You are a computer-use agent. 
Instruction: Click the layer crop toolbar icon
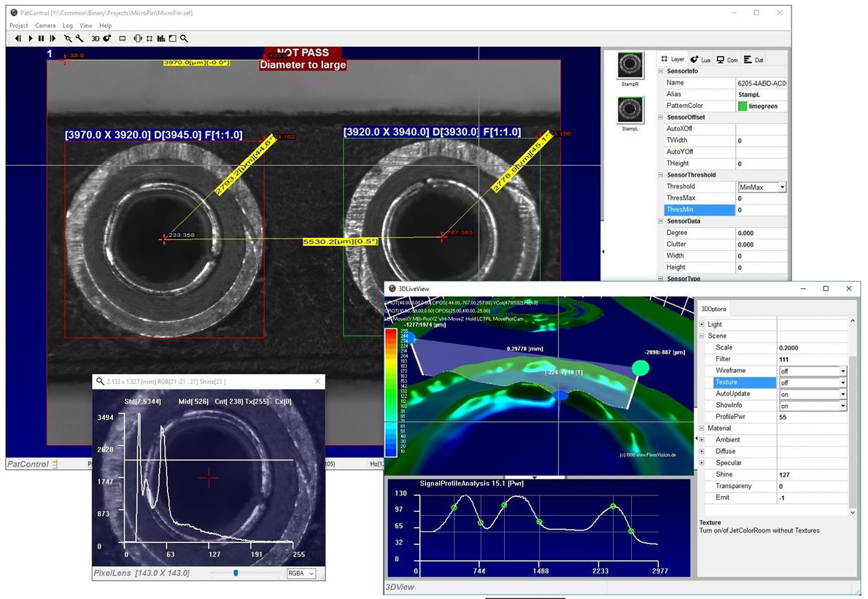tap(150, 38)
